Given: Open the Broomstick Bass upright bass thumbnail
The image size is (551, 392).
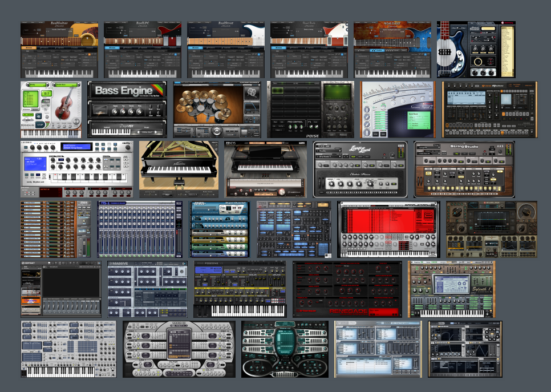Looking at the screenshot, I should [51, 110].
